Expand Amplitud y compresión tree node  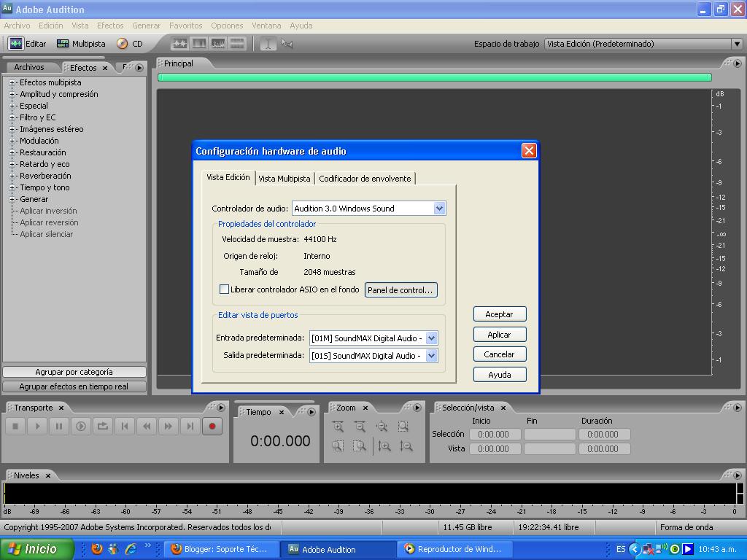[x=12, y=94]
